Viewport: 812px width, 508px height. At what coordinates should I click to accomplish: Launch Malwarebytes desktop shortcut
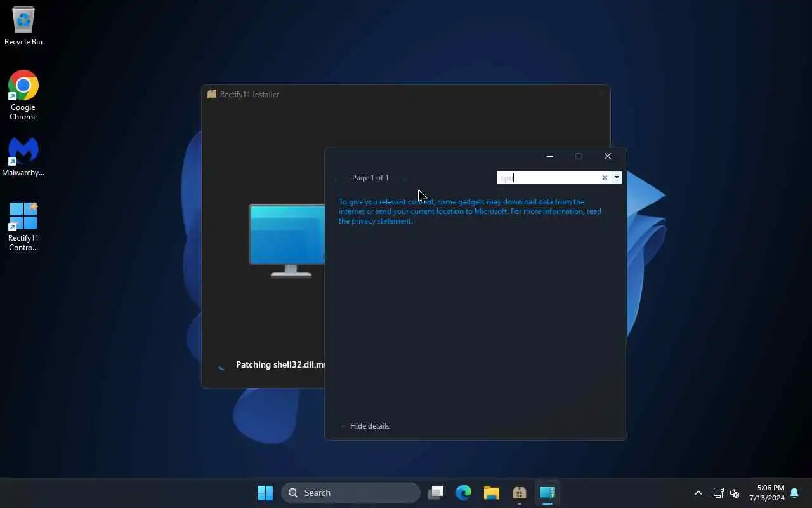click(x=23, y=157)
